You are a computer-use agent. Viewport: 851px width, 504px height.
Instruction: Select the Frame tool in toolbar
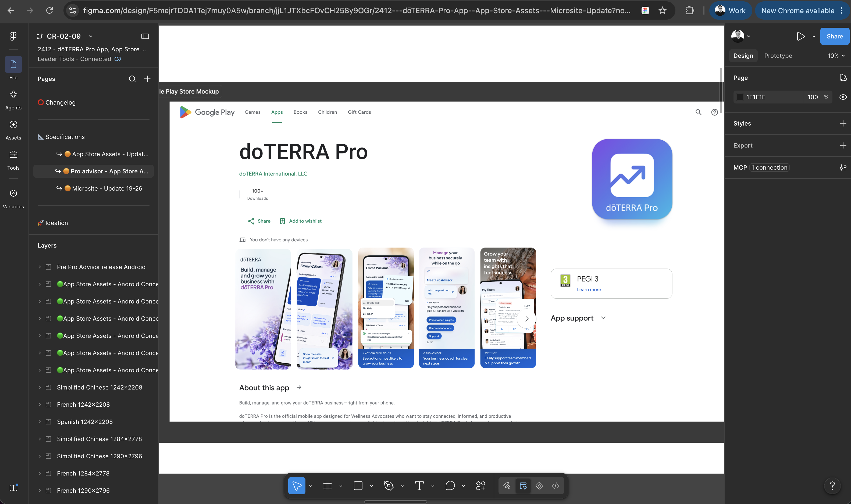coord(327,486)
